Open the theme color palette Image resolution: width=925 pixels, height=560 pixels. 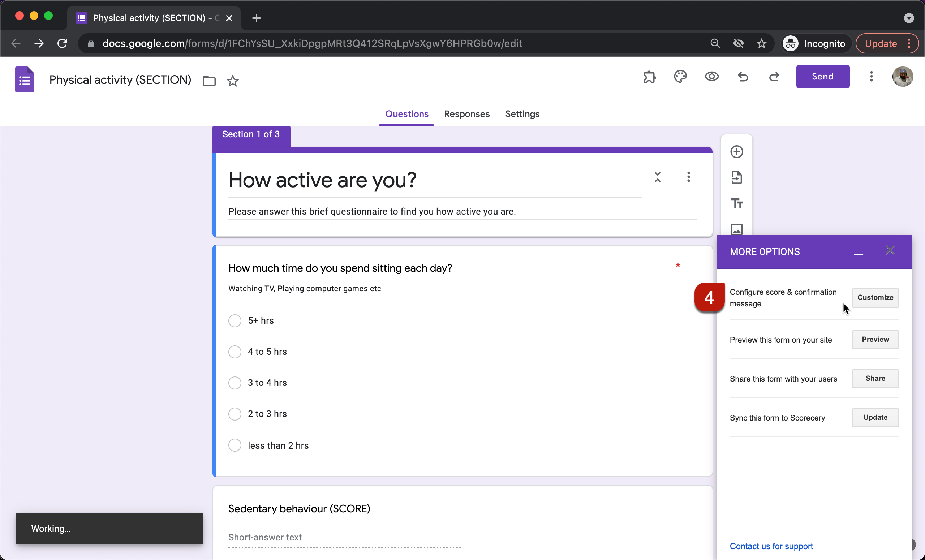680,77
